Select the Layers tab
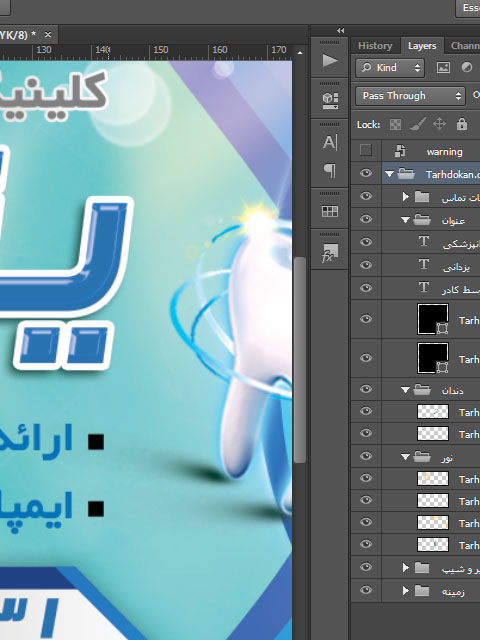Screen dimensions: 480x640 point(422,46)
